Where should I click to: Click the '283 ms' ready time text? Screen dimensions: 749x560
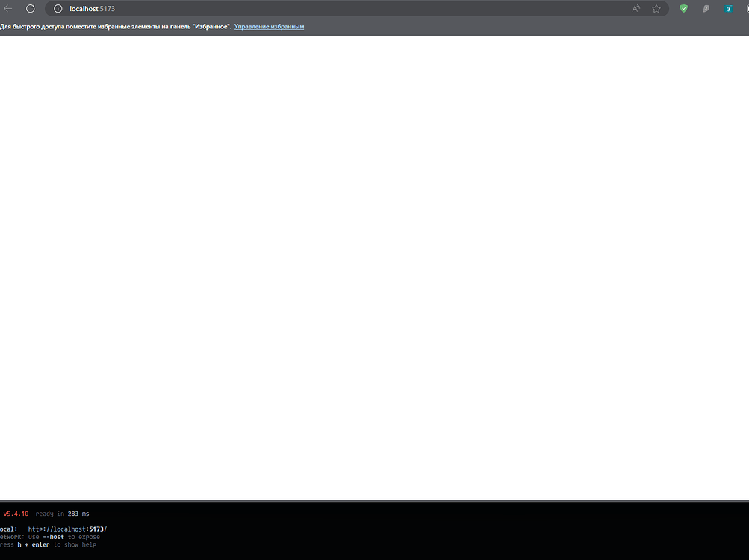78,514
